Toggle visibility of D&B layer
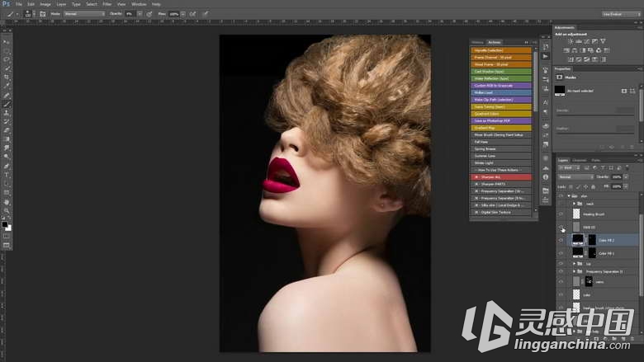644x362 pixels. (561, 227)
